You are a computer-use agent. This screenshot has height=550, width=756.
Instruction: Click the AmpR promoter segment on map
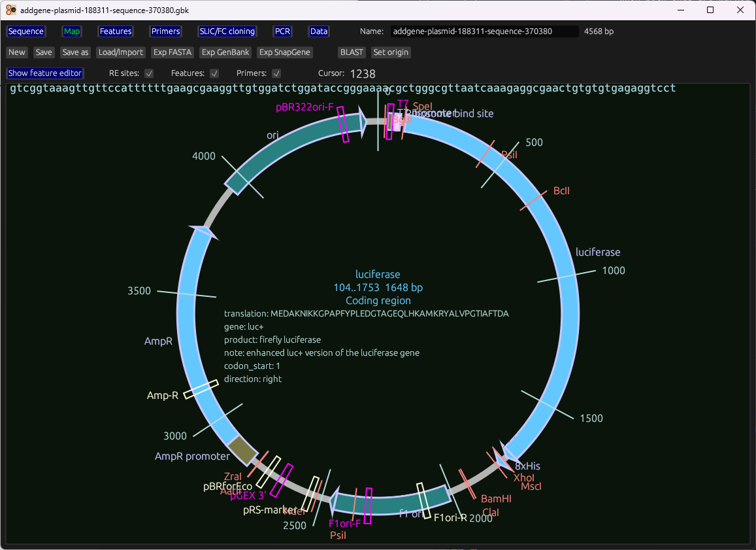point(244,449)
